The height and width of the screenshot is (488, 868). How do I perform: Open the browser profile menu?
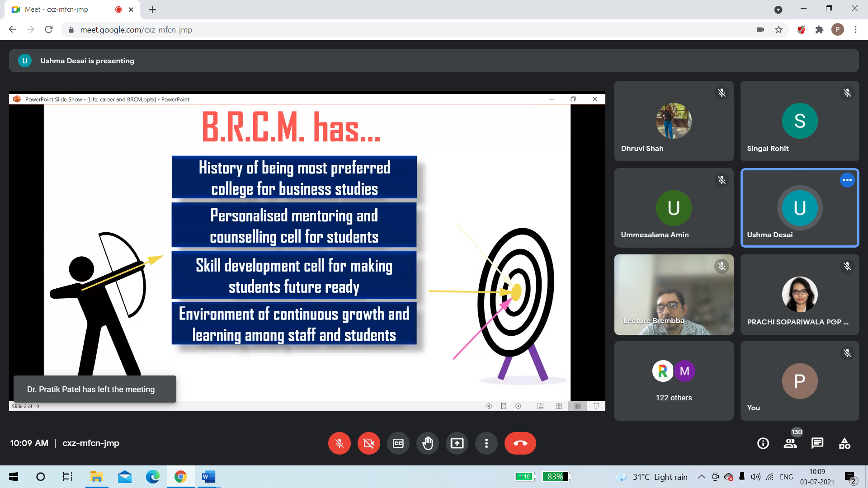coord(839,29)
